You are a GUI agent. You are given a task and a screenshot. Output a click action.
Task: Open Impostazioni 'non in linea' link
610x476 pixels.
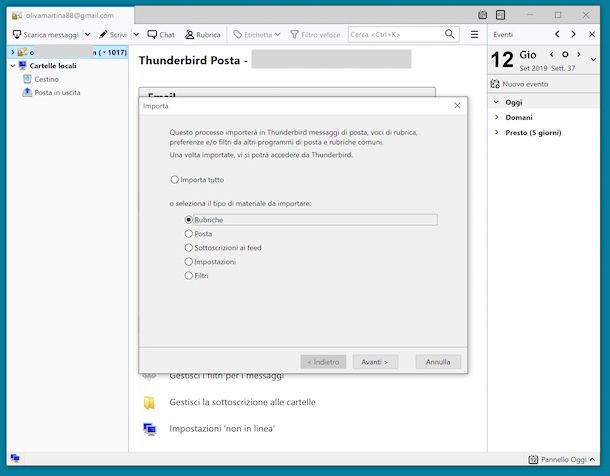(222, 429)
